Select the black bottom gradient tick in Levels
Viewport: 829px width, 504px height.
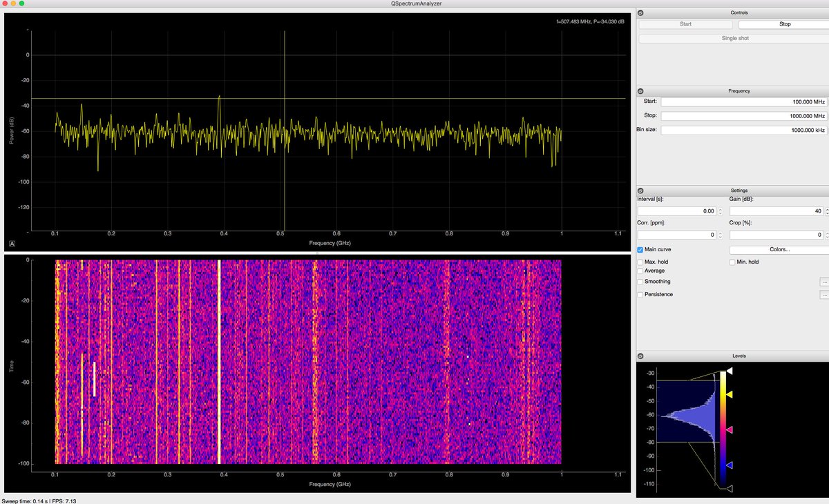click(x=730, y=489)
